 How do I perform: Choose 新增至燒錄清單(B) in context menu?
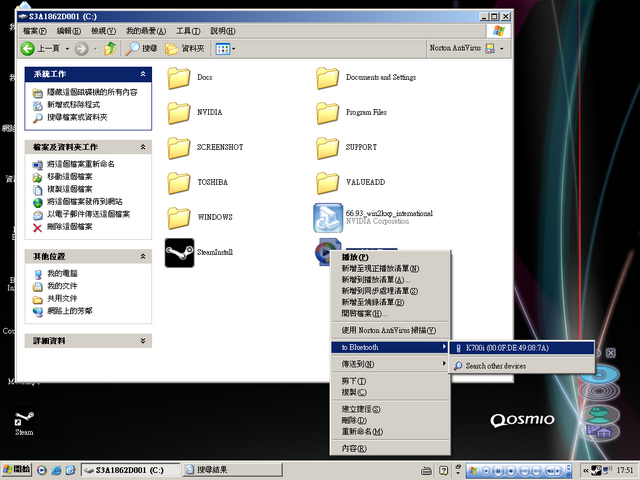click(x=390, y=302)
